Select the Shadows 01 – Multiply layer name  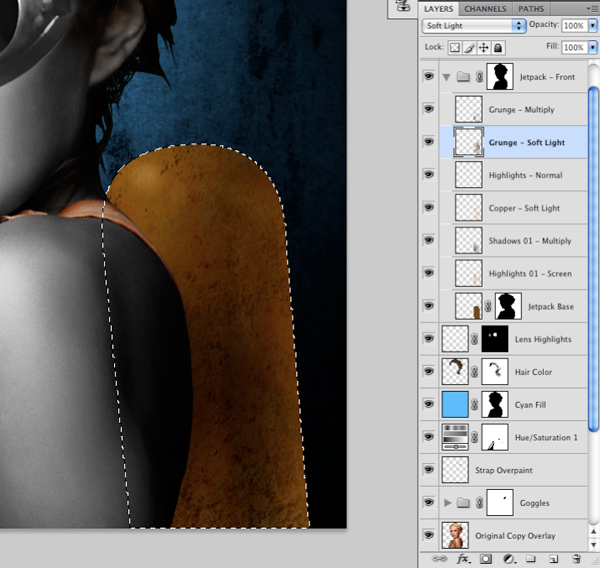[530, 241]
